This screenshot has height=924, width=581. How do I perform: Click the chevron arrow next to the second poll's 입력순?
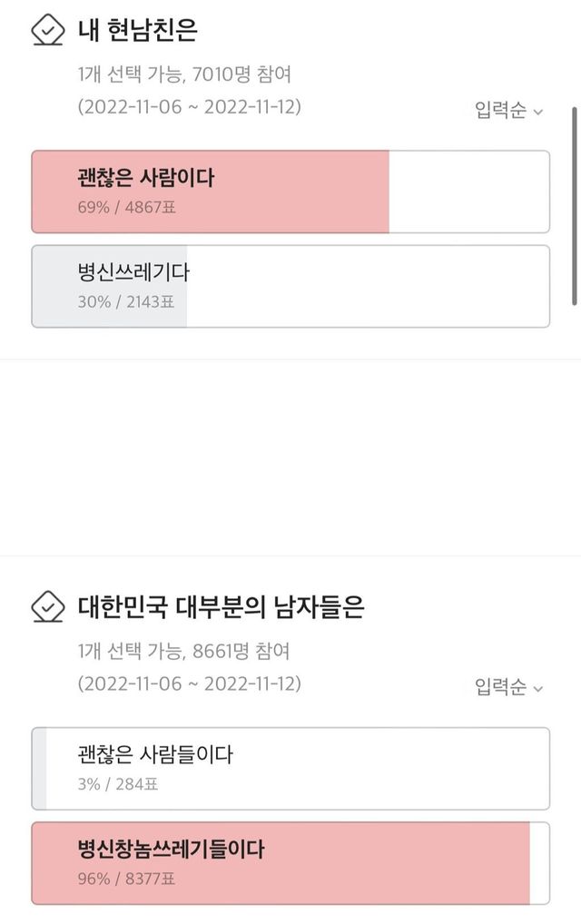click(x=538, y=689)
